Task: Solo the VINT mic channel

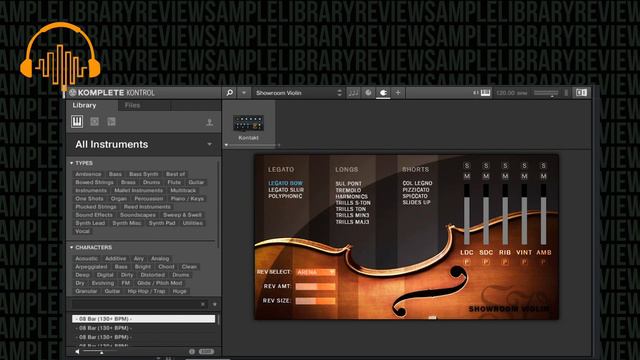Action: tap(524, 166)
